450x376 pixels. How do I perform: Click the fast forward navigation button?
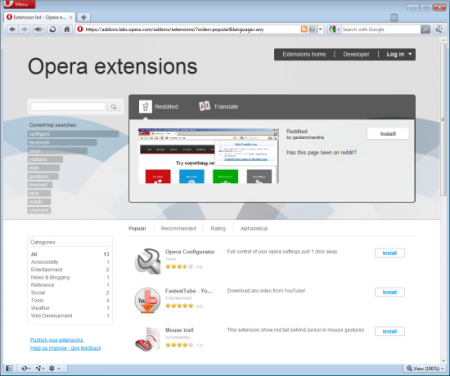tap(38, 29)
